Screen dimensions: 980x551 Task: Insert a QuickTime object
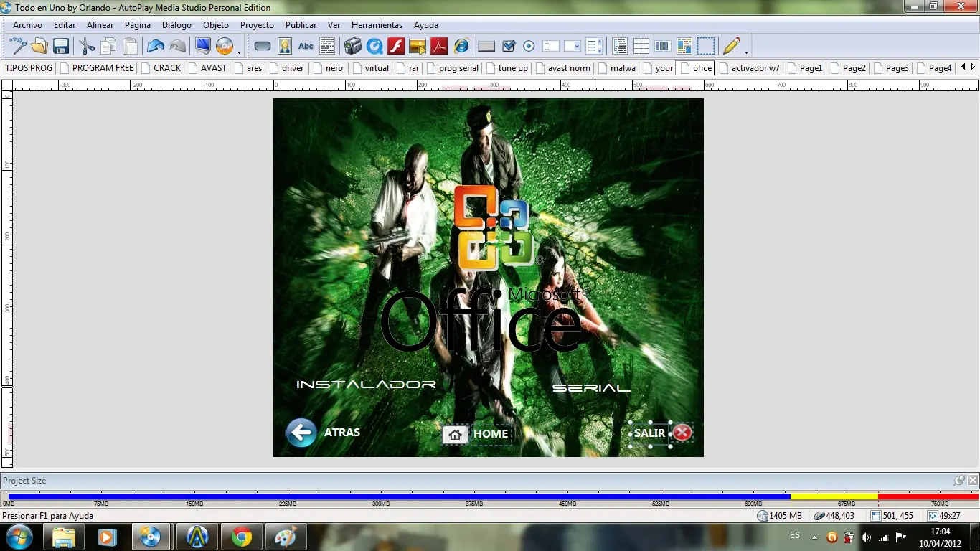point(374,46)
